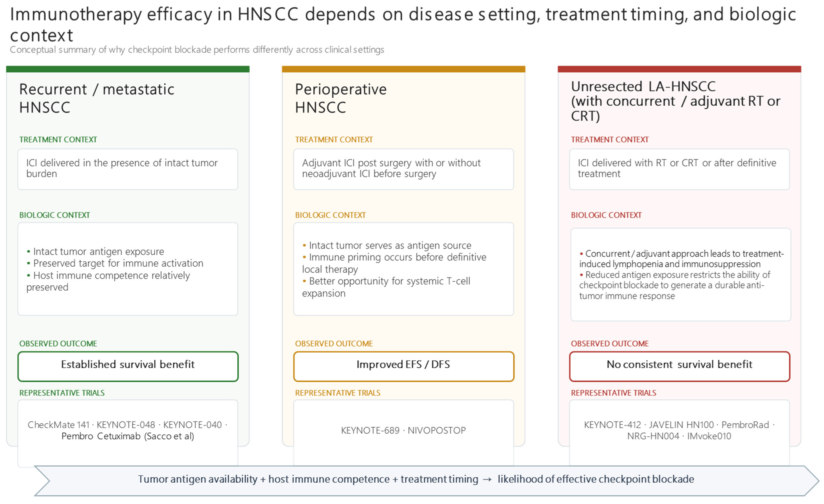824x504 pixels.
Task: Click the Established survival benefit box
Action: pos(128,366)
